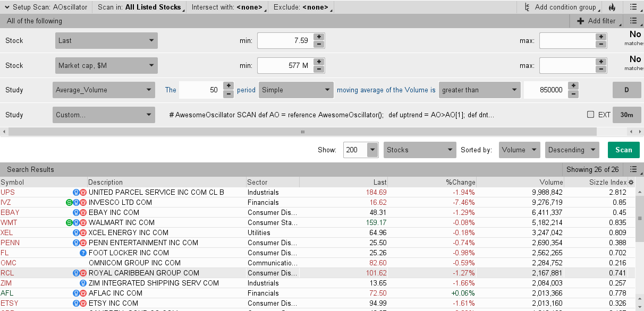Decrease the 50 period value with minus
This screenshot has width=644, height=311.
(x=228, y=93)
